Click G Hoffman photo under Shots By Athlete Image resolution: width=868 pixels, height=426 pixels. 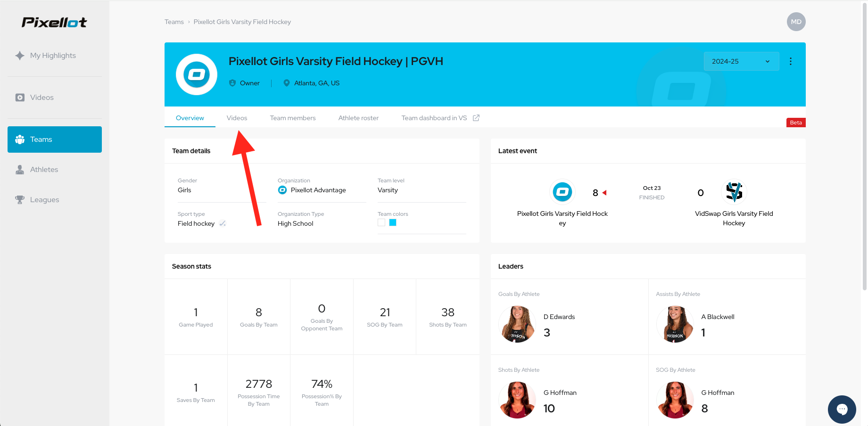coord(517,400)
